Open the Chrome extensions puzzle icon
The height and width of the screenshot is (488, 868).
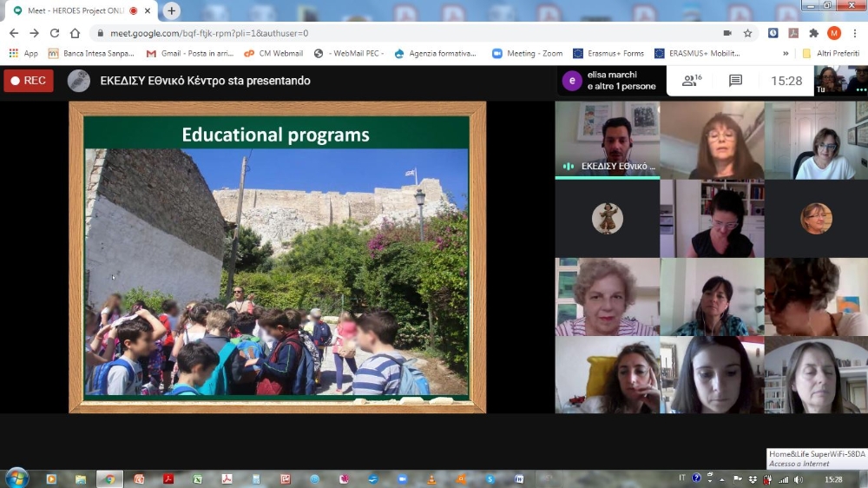pyautogui.click(x=813, y=33)
